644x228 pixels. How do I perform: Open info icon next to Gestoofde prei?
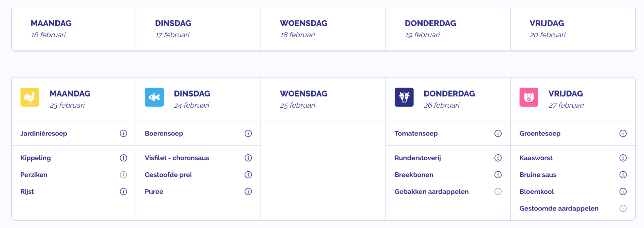[248, 175]
